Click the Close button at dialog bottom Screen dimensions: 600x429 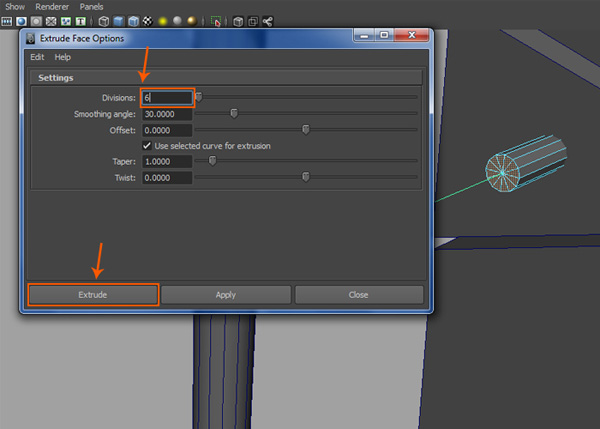coord(358,294)
